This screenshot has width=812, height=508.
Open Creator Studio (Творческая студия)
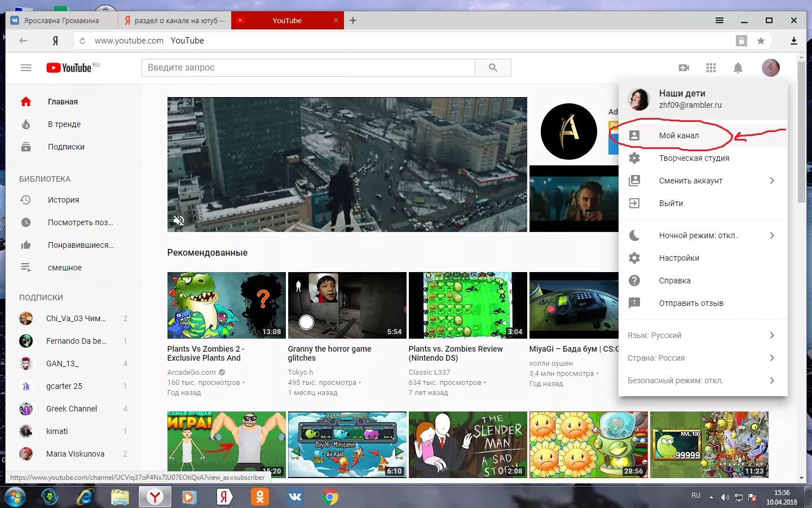coord(703,158)
